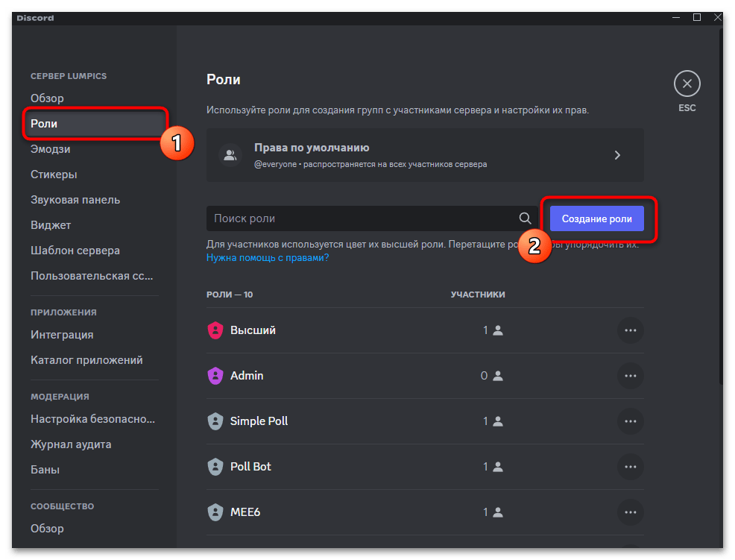Open more options for MEE6 role
Screen dimensions: 735x560
pos(630,512)
